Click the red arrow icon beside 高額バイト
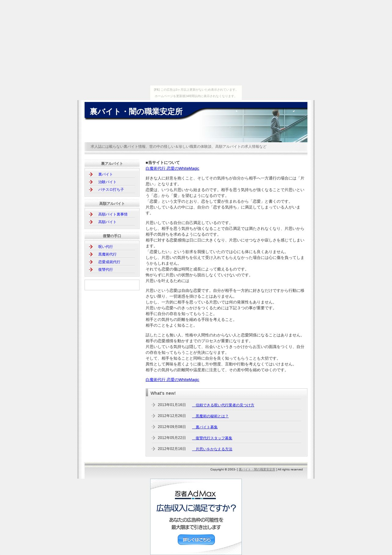 pos(91,222)
